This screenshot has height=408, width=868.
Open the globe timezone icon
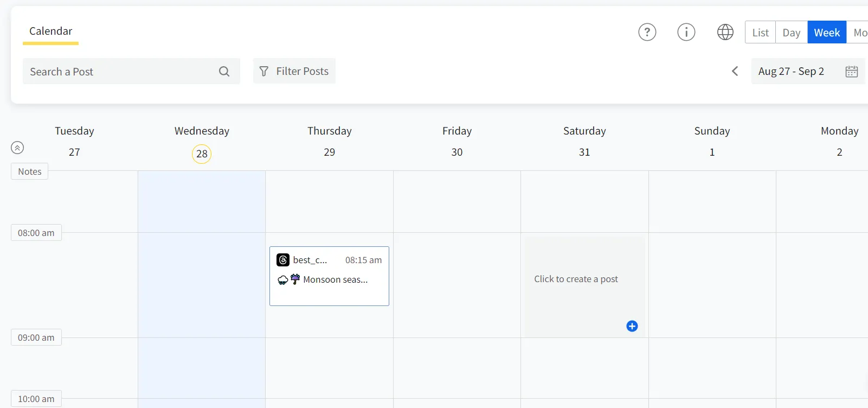tap(725, 32)
